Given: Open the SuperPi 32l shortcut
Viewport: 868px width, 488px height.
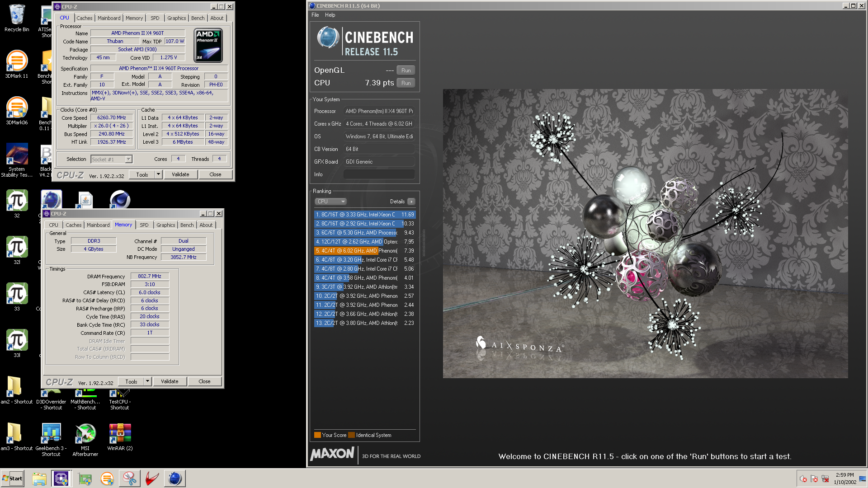Looking at the screenshot, I should click(17, 250).
